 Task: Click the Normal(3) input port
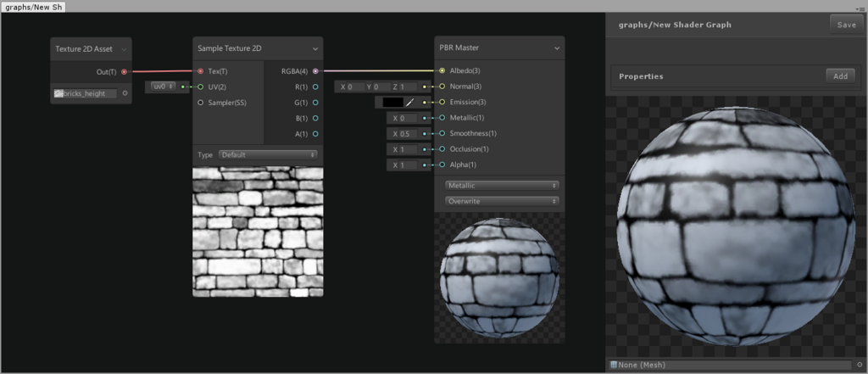point(442,87)
